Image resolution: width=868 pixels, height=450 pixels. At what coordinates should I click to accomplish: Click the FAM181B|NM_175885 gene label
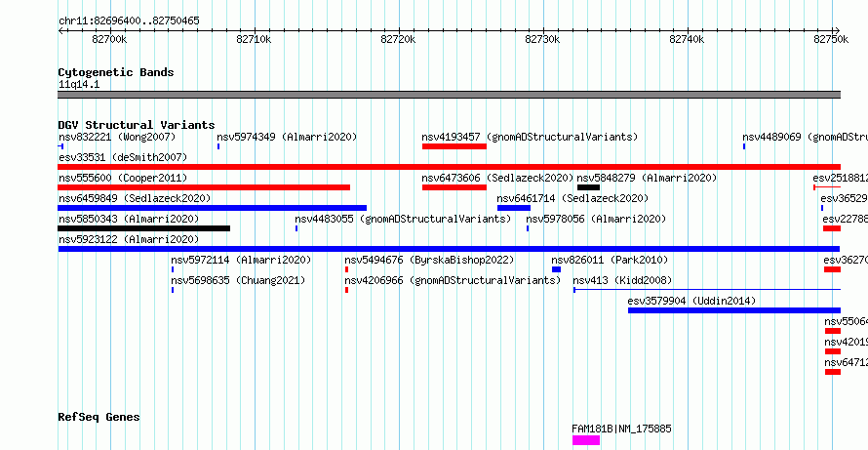621,429
